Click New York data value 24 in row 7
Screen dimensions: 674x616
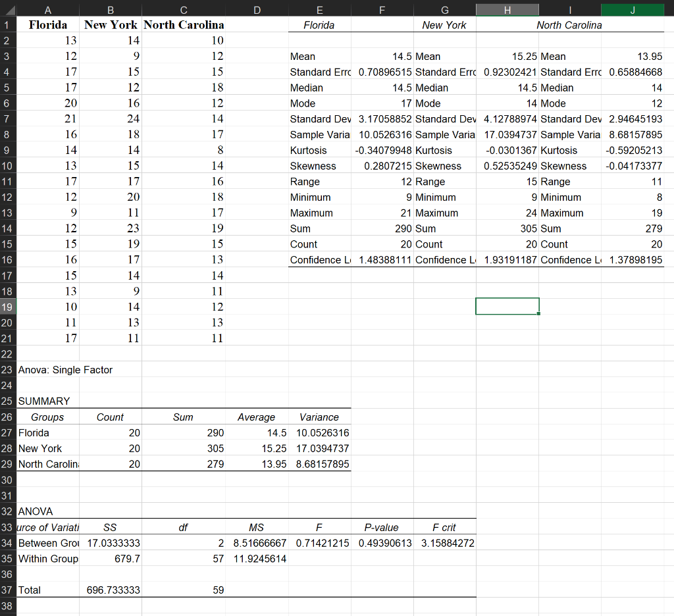click(133, 118)
